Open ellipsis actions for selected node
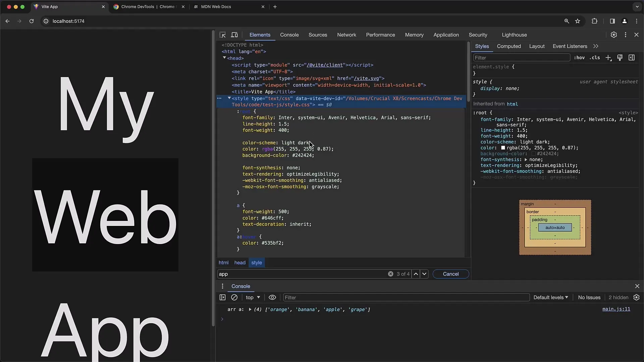 [x=219, y=98]
